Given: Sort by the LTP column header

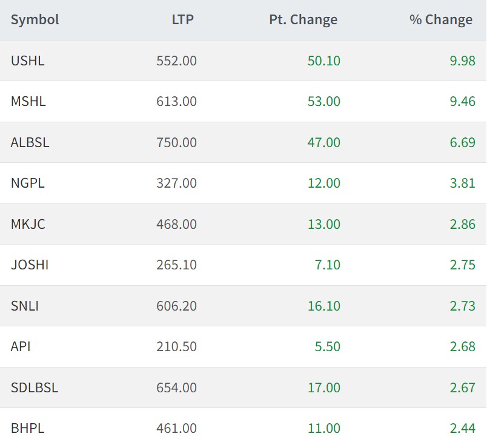Looking at the screenshot, I should (x=182, y=19).
